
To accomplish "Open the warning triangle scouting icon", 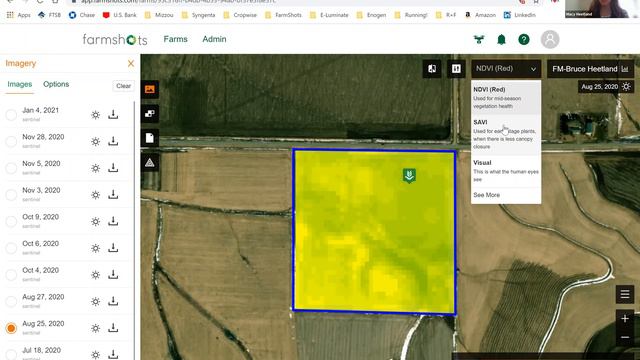I will 150,163.
